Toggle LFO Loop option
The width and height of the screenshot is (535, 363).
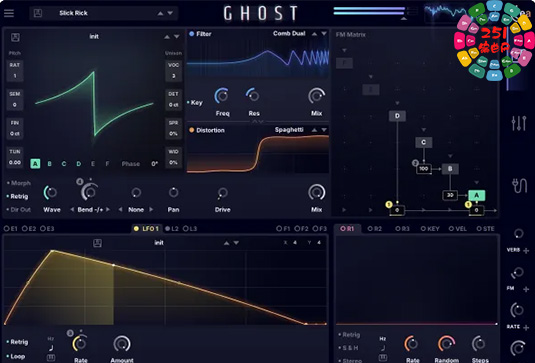16,356
